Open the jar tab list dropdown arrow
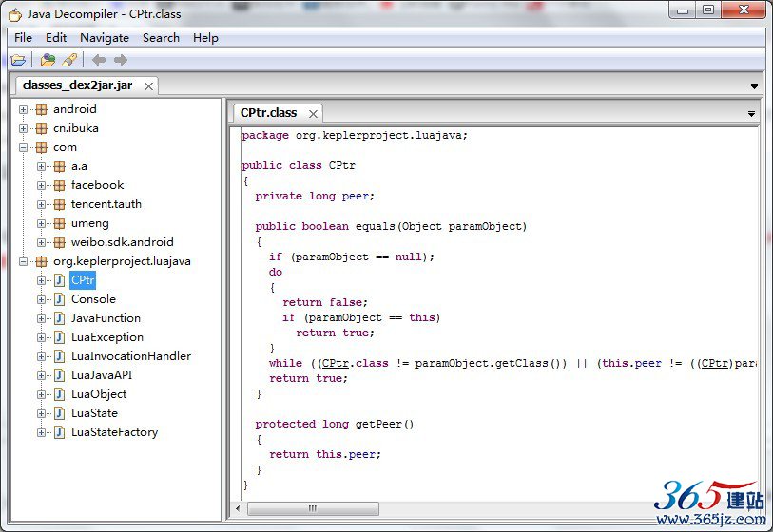The height and width of the screenshot is (532, 773). [x=754, y=86]
